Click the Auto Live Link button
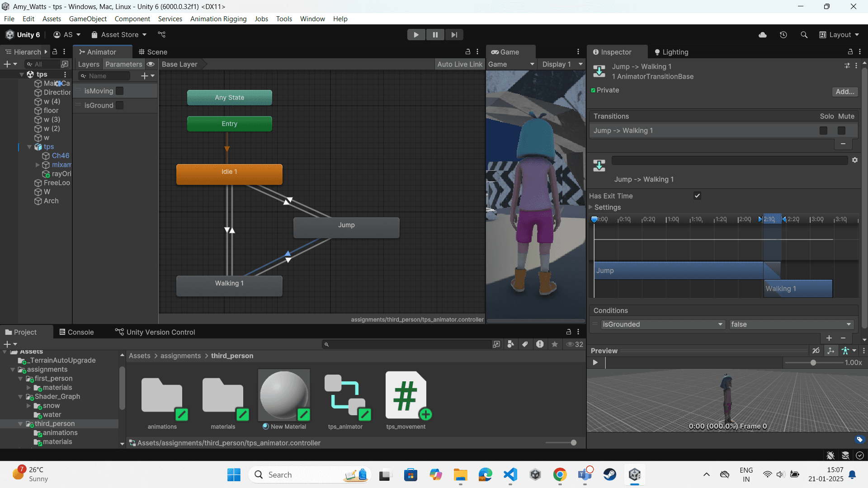Image resolution: width=868 pixels, height=488 pixels. click(459, 64)
